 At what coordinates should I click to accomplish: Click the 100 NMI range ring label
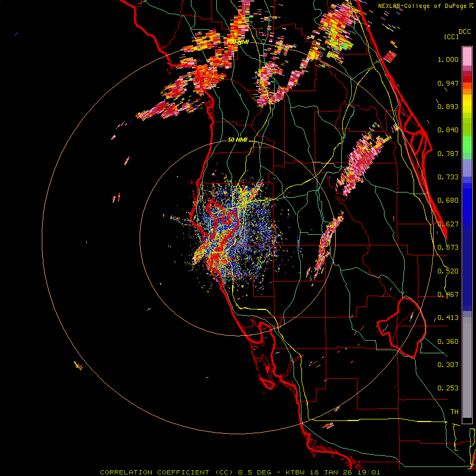[x=237, y=42]
